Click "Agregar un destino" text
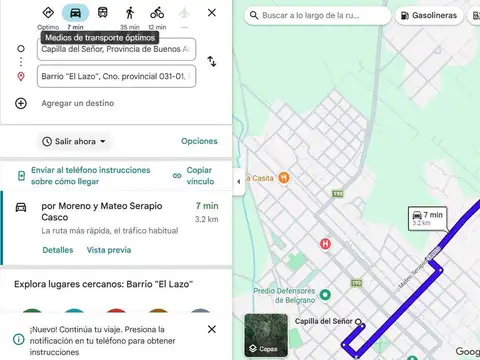The width and height of the screenshot is (480, 360). coord(78,103)
